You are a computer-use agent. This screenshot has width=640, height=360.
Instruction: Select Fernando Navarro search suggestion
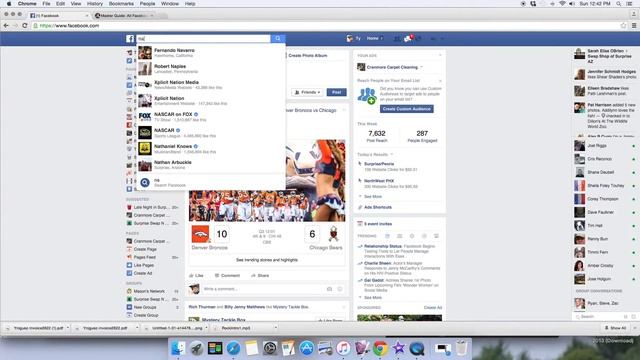click(x=211, y=53)
